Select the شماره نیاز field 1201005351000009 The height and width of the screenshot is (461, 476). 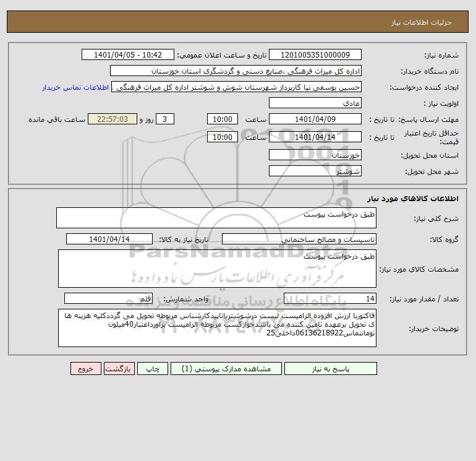(315, 54)
